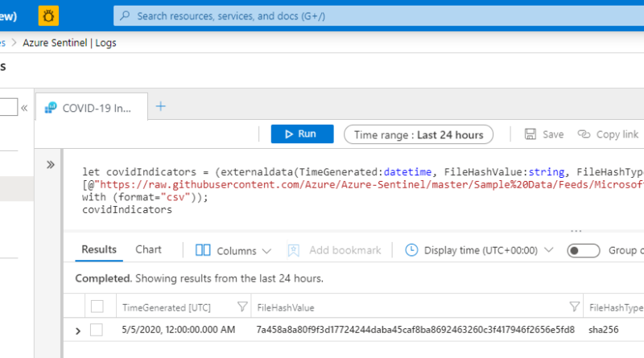
Task: Click the 5/5/2020, 12:00:00.000 AM cell
Action: click(x=179, y=330)
